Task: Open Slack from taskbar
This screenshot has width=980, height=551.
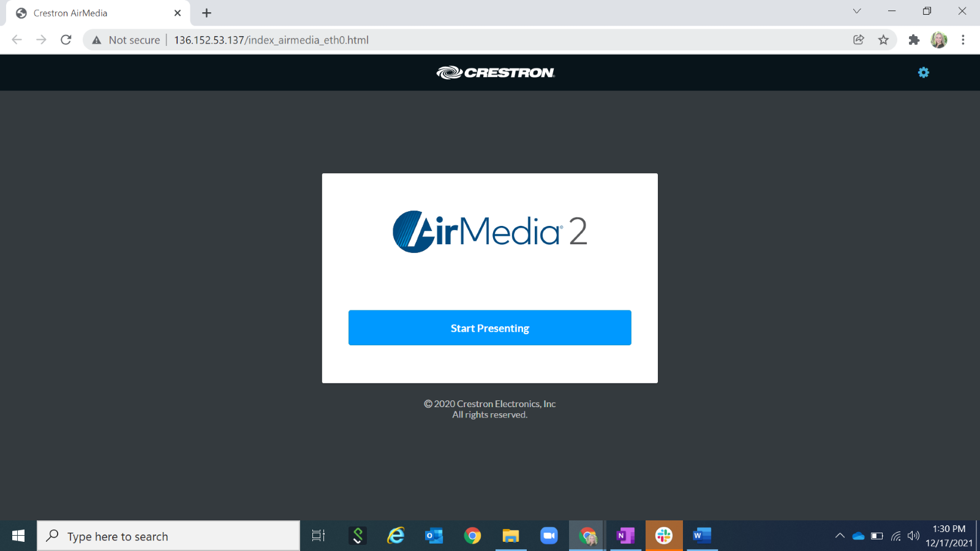Action: [664, 536]
